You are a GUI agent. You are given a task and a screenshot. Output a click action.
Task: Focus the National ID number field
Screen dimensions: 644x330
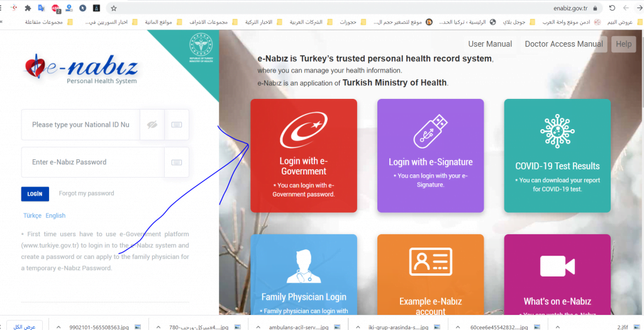80,125
